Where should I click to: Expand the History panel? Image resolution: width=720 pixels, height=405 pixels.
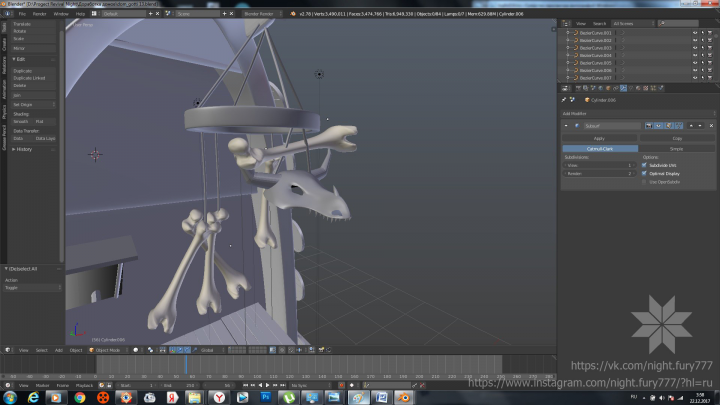click(22, 149)
